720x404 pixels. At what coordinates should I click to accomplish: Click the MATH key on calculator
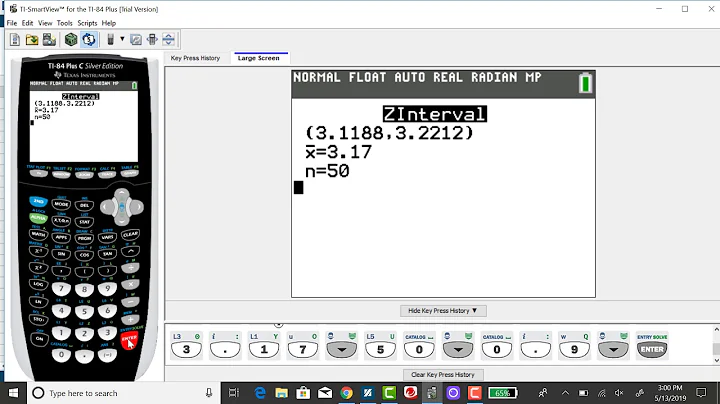38,235
